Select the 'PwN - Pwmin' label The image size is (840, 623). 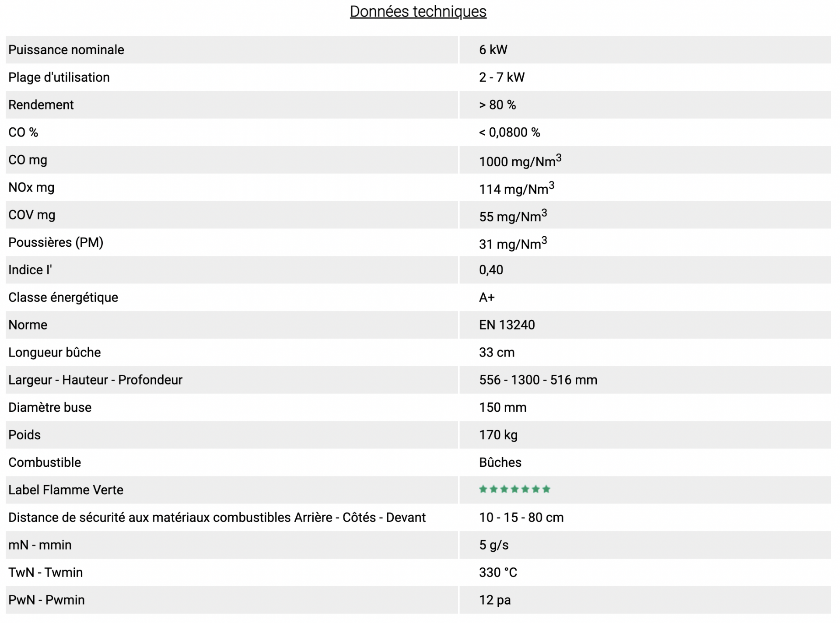46,601
